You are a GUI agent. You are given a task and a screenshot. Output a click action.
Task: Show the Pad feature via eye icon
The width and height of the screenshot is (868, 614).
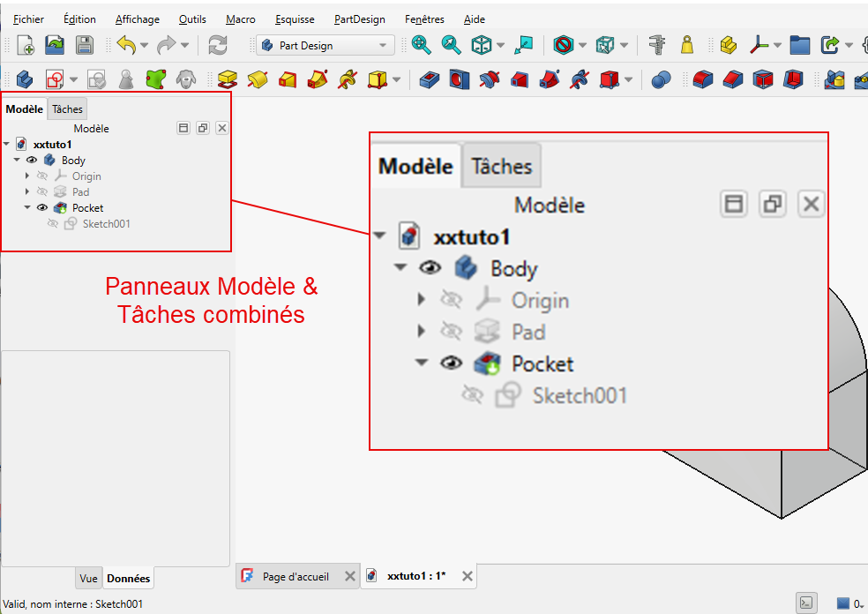point(42,191)
